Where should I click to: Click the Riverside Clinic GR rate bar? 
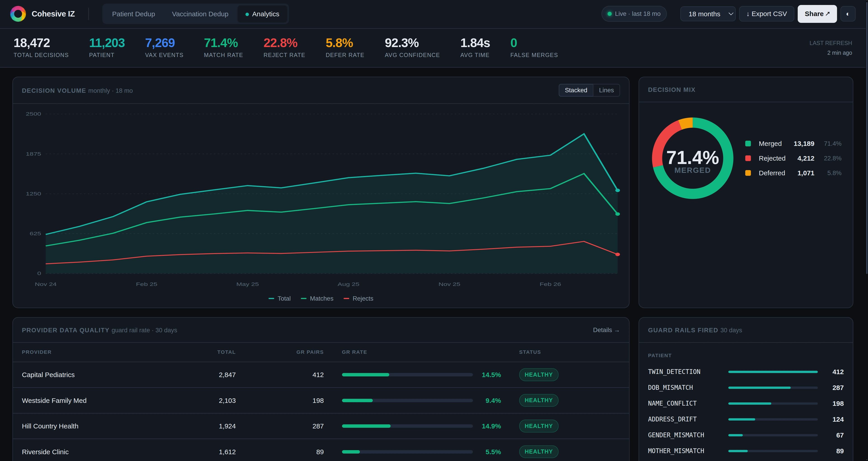pos(407,451)
